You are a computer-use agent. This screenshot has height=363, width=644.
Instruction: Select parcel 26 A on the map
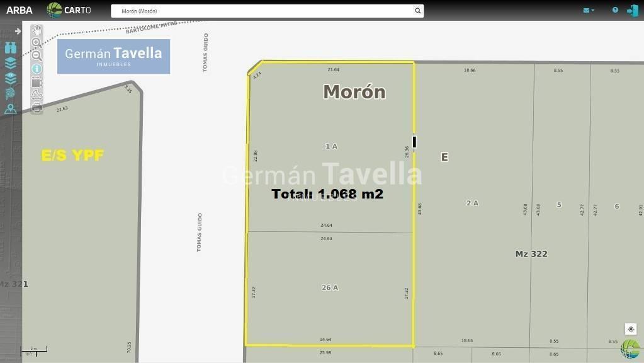[x=330, y=288]
